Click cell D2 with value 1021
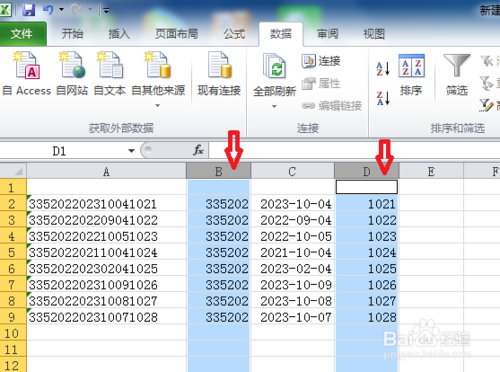Viewport: 500px width, 372px height. coord(367,204)
